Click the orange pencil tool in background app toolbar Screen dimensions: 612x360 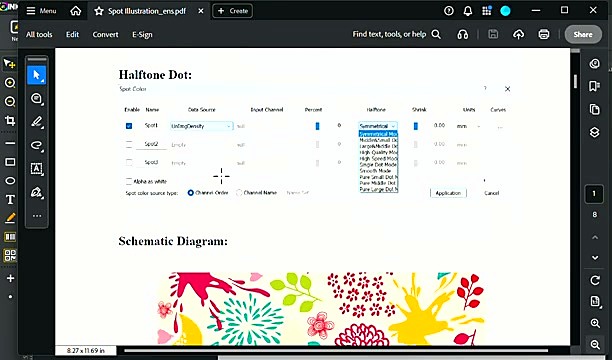(x=10, y=218)
